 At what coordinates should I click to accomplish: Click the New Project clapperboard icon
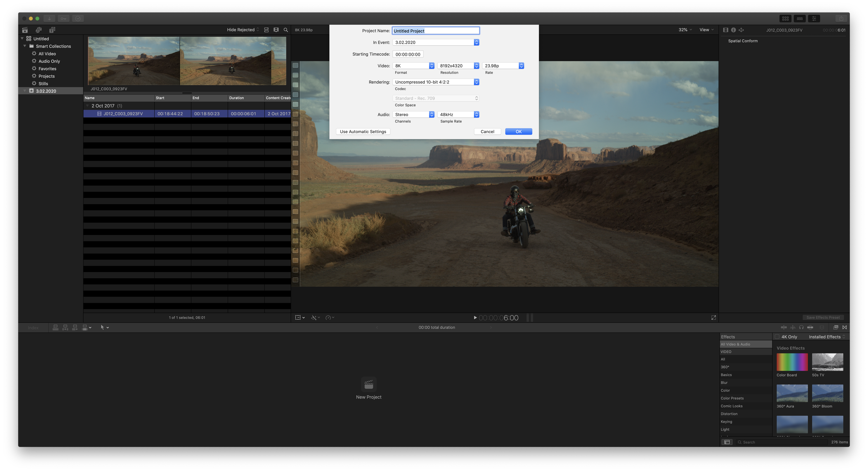pyautogui.click(x=369, y=384)
